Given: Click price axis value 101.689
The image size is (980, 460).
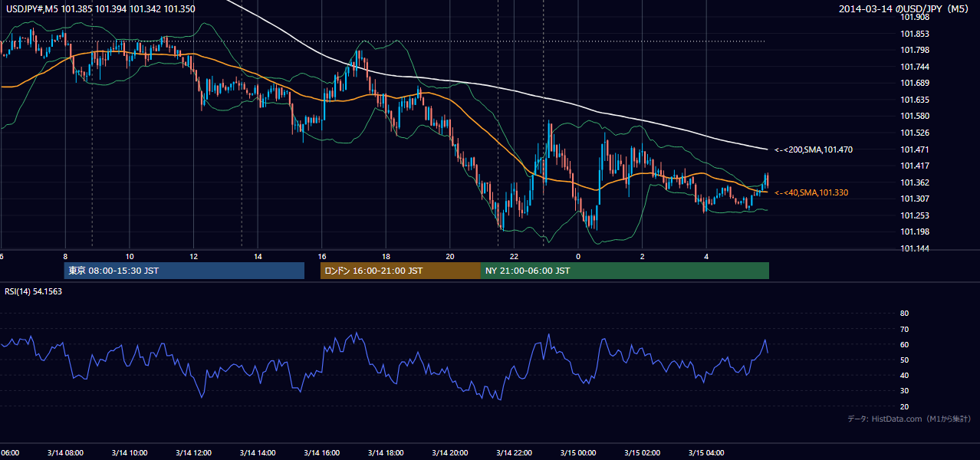Looking at the screenshot, I should 914,83.
